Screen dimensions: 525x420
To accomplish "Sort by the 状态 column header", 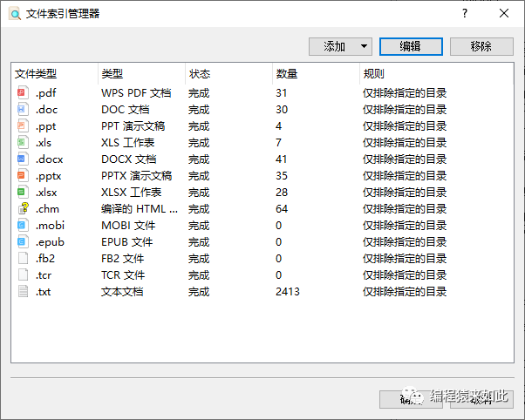I will [200, 73].
